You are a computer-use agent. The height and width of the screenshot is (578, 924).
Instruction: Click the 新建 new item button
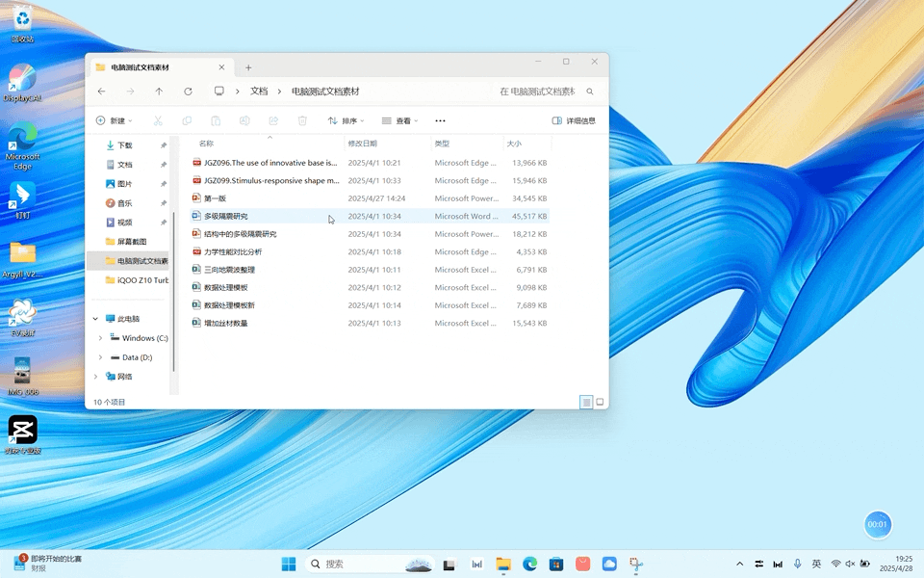(114, 120)
